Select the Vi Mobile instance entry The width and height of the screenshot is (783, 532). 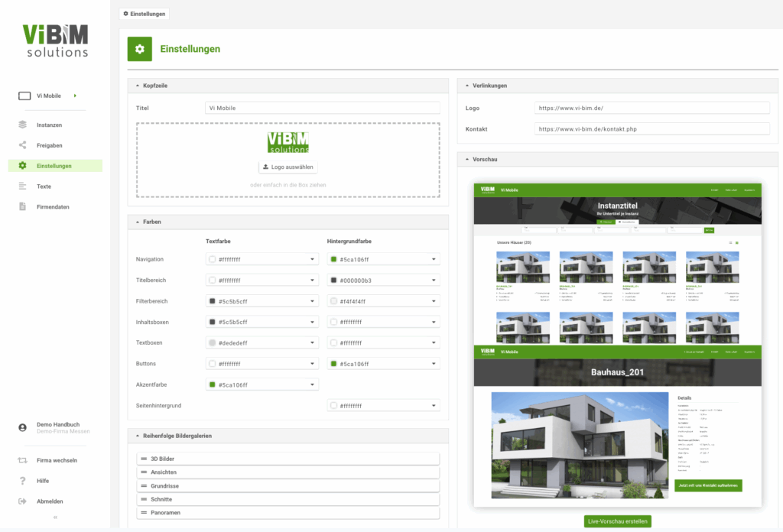click(x=49, y=96)
